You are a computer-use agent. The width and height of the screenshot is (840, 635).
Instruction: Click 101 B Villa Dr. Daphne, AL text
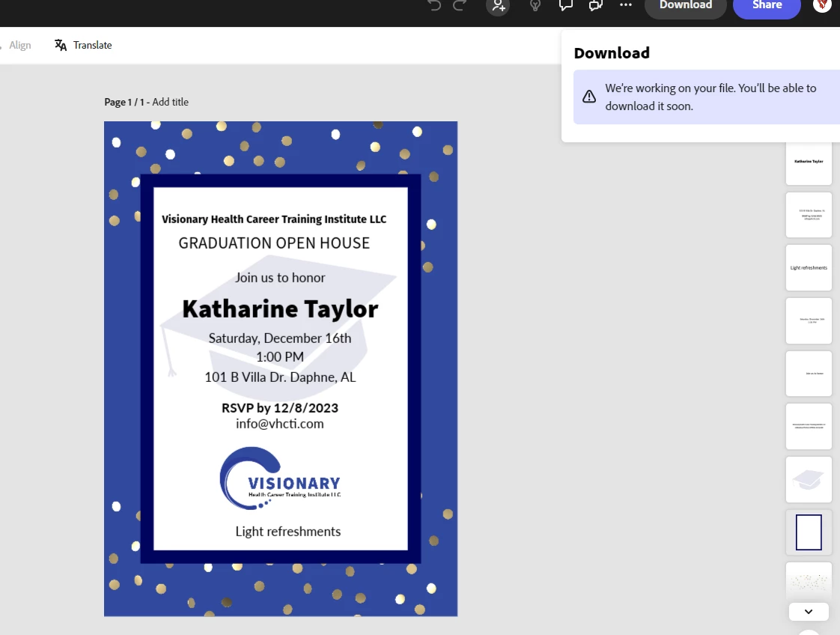[x=280, y=377]
